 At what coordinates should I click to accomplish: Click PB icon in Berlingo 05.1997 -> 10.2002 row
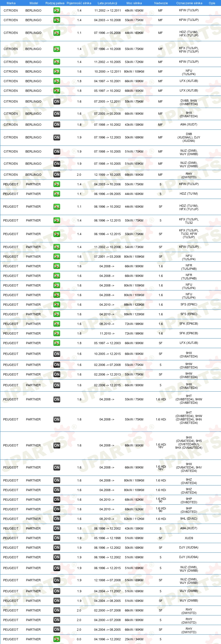tap(57, 91)
